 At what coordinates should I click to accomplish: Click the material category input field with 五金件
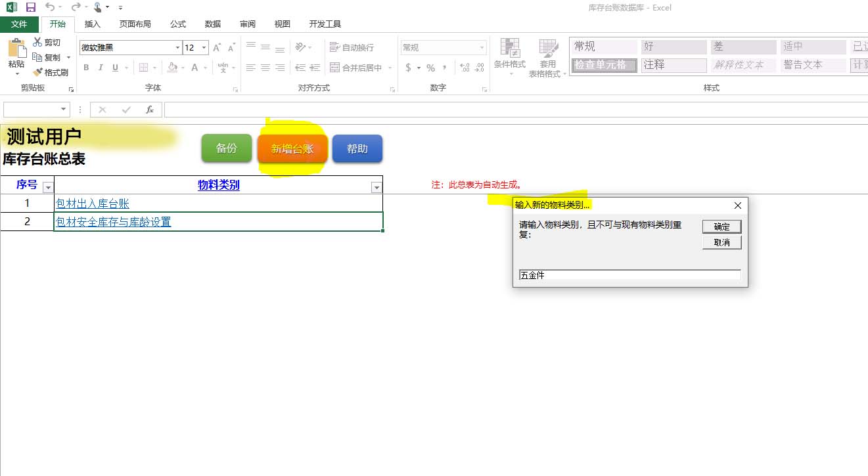[629, 275]
